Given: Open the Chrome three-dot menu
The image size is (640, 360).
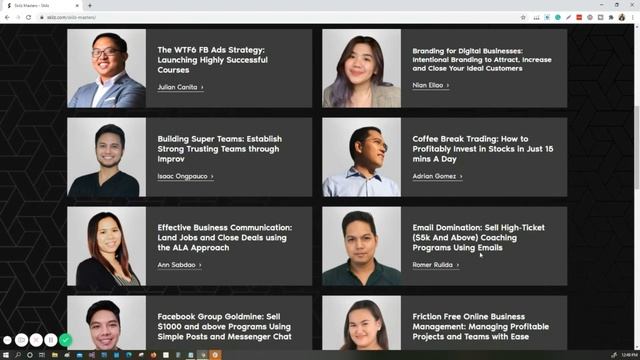Looking at the screenshot, I should coord(633,18).
